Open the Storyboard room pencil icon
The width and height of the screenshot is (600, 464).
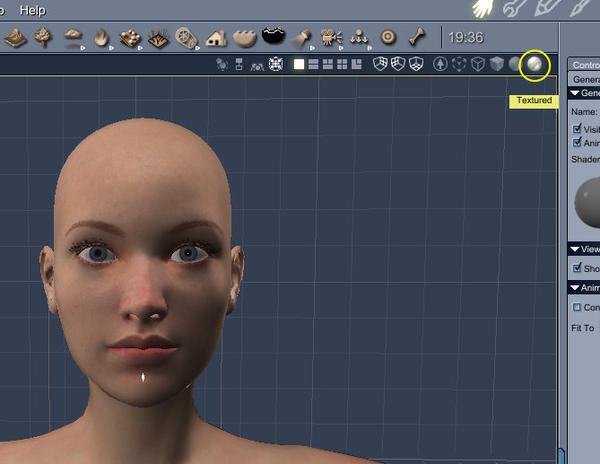(x=548, y=8)
